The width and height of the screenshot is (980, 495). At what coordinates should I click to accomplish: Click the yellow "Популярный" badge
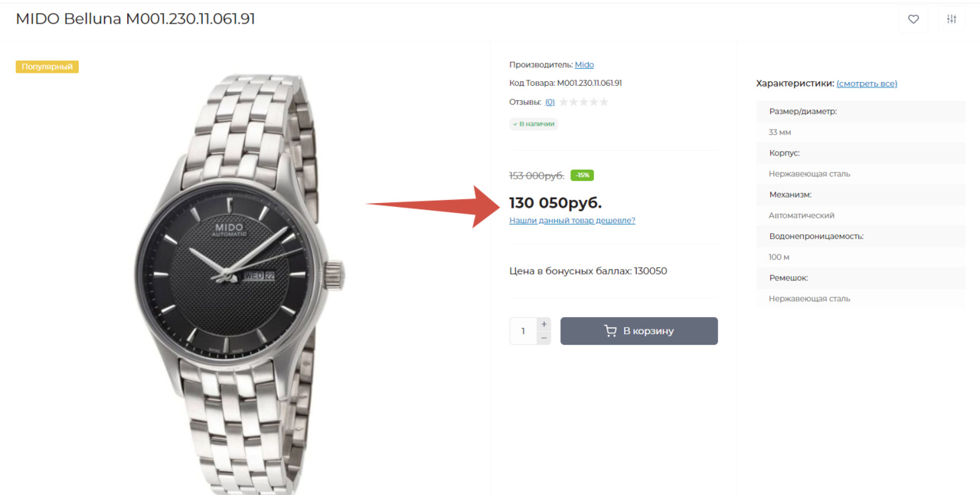(47, 67)
